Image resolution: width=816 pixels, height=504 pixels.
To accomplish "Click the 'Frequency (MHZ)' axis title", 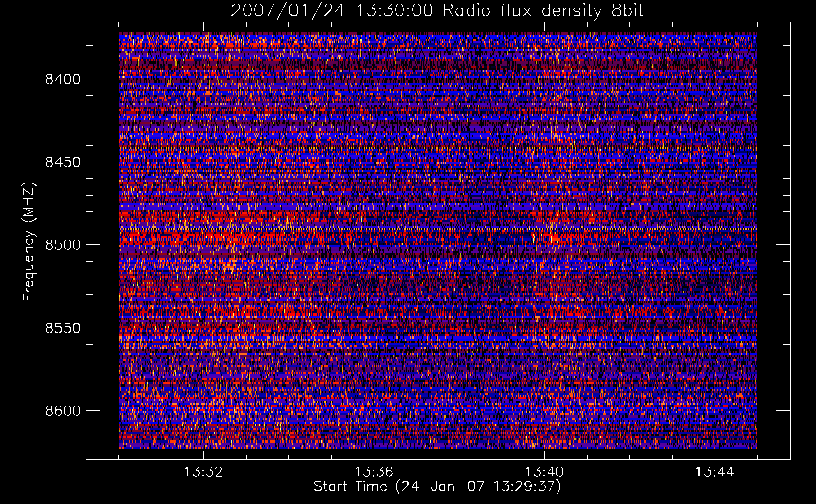I will (x=29, y=242).
